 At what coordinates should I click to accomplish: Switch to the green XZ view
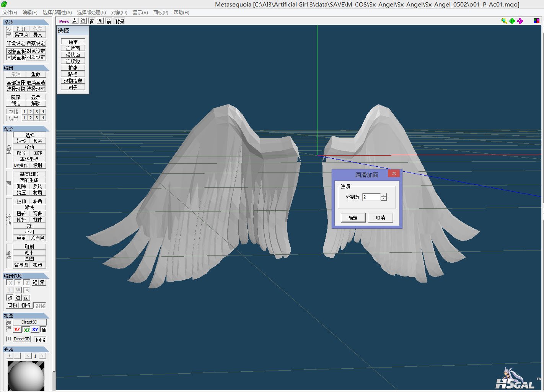coord(26,330)
